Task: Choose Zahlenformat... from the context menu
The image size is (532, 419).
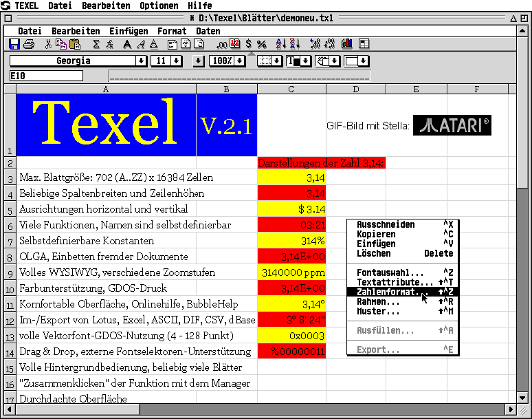Action: (403, 292)
